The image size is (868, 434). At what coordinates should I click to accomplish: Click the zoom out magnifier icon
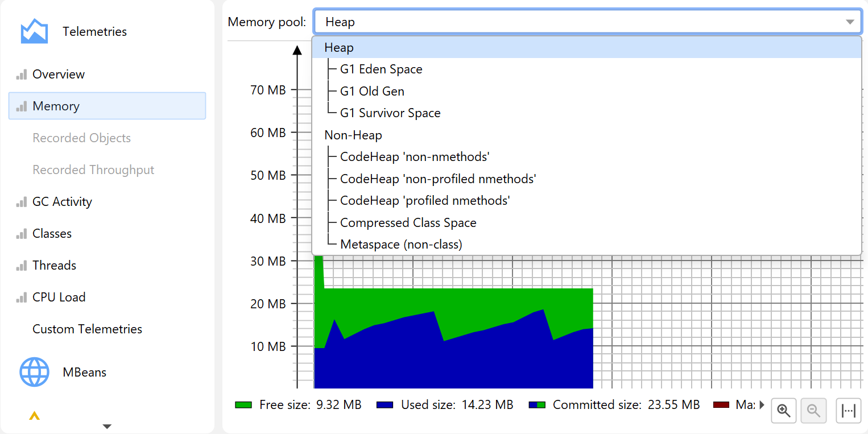click(x=813, y=410)
